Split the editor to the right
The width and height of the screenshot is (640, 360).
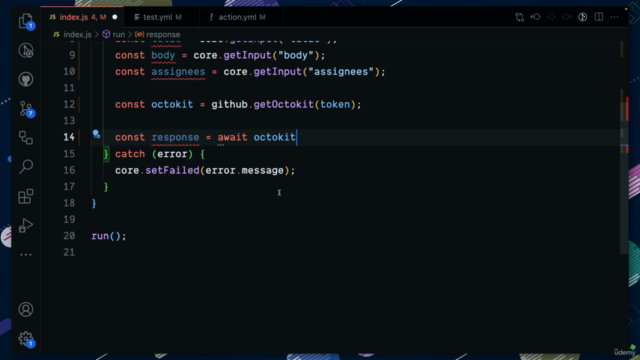(x=599, y=17)
